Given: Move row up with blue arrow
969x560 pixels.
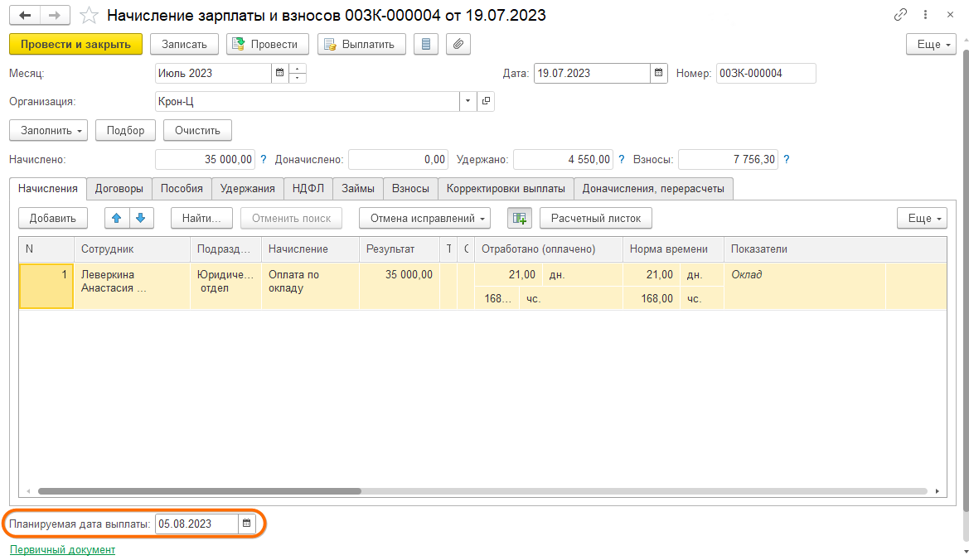Looking at the screenshot, I should tap(117, 218).
